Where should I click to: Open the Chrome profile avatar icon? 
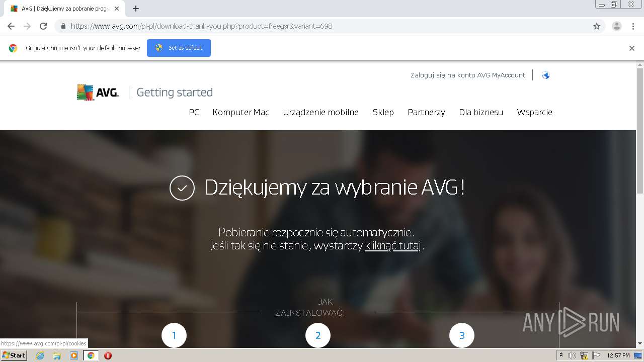click(x=616, y=26)
